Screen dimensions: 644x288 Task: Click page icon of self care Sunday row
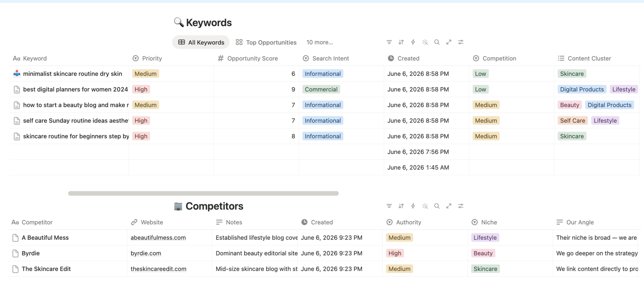click(17, 121)
